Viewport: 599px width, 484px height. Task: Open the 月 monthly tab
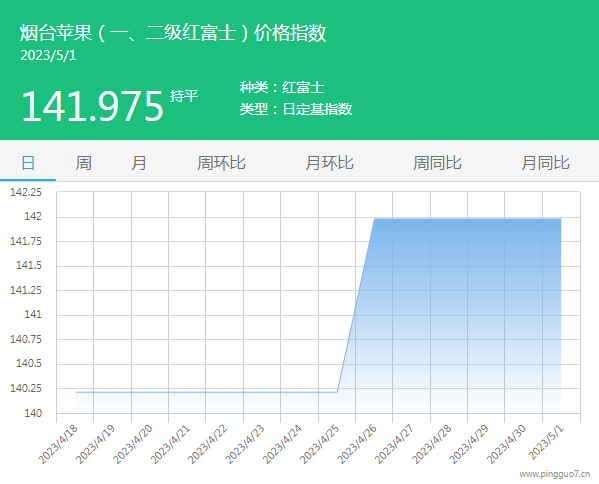coord(139,163)
